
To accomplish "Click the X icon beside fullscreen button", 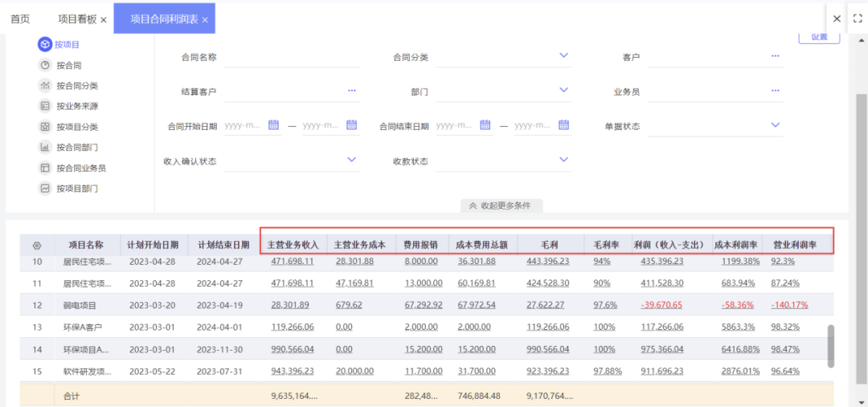I will point(837,18).
